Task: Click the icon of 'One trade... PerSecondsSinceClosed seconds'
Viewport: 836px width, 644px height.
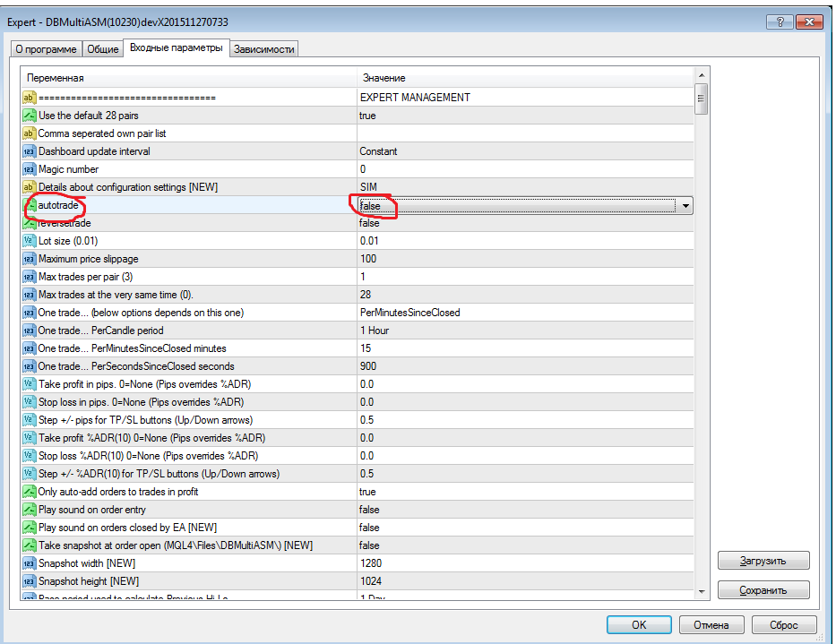Action: 29,366
